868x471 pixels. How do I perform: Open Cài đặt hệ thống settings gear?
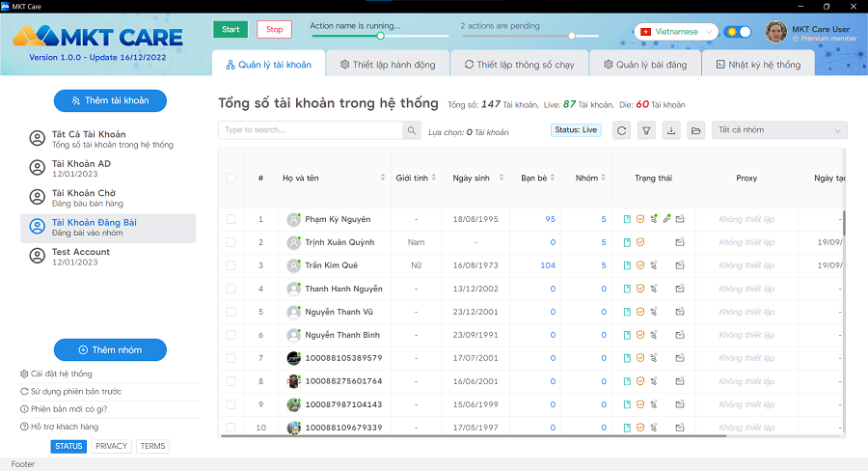tap(24, 374)
